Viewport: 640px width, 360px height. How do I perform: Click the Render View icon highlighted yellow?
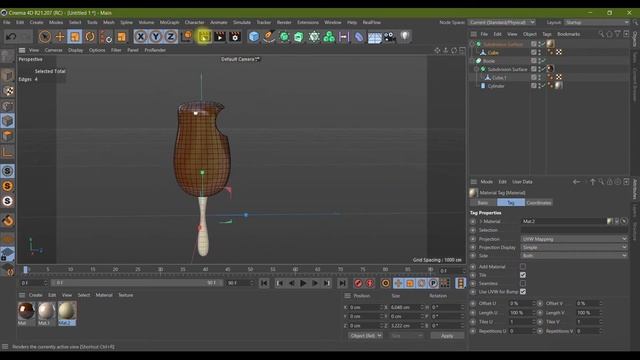tap(204, 37)
